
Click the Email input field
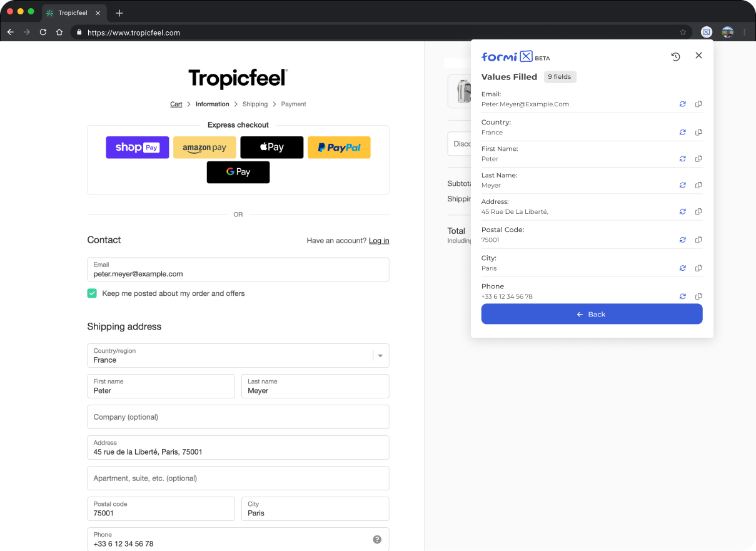pos(238,270)
